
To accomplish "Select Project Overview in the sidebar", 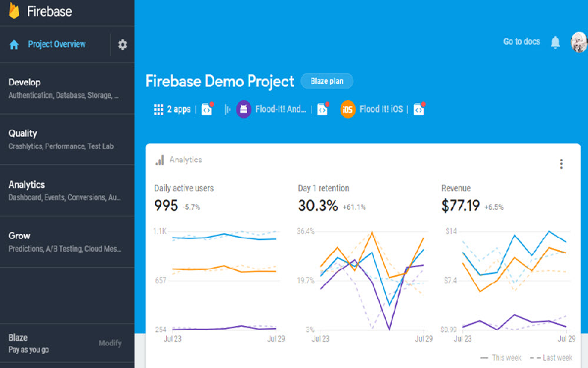I will tap(57, 45).
